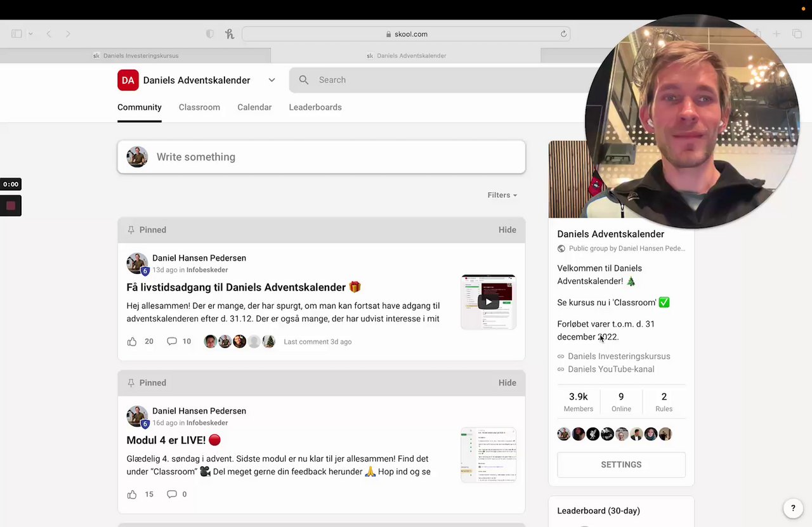Go back with browser back arrow
Viewport: 812px width, 527px height.
click(49, 34)
